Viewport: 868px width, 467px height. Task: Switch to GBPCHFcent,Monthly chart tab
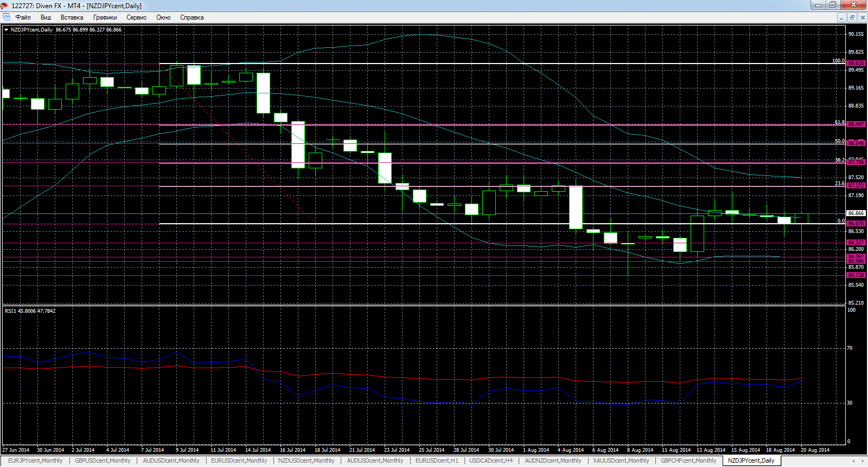(x=688, y=460)
